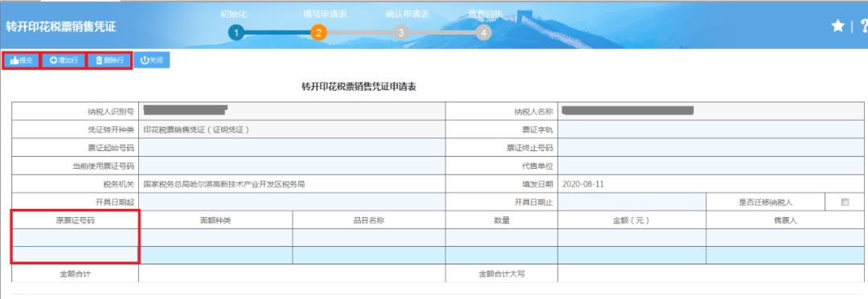Click the 当前使用票证号码 field
Screen dimensions: 868x299
coord(292,166)
